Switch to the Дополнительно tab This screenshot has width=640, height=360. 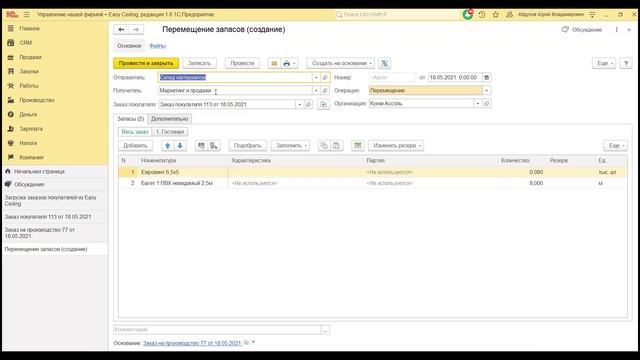coord(169,119)
